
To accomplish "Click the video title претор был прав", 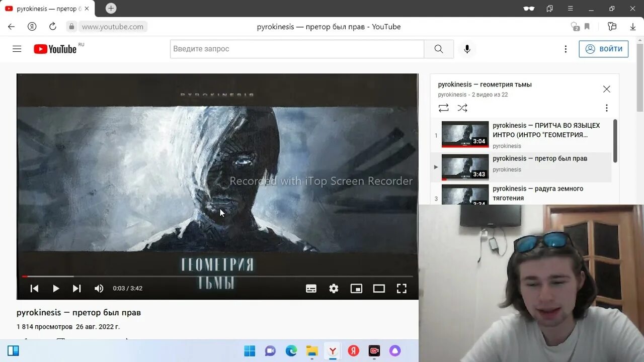I will [78, 312].
